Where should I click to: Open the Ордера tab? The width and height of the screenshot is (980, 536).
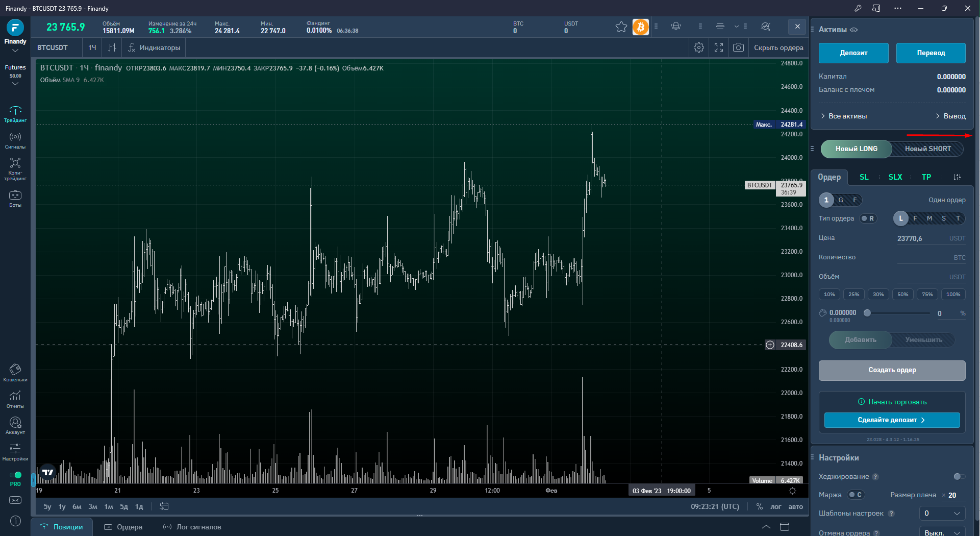tap(123, 527)
